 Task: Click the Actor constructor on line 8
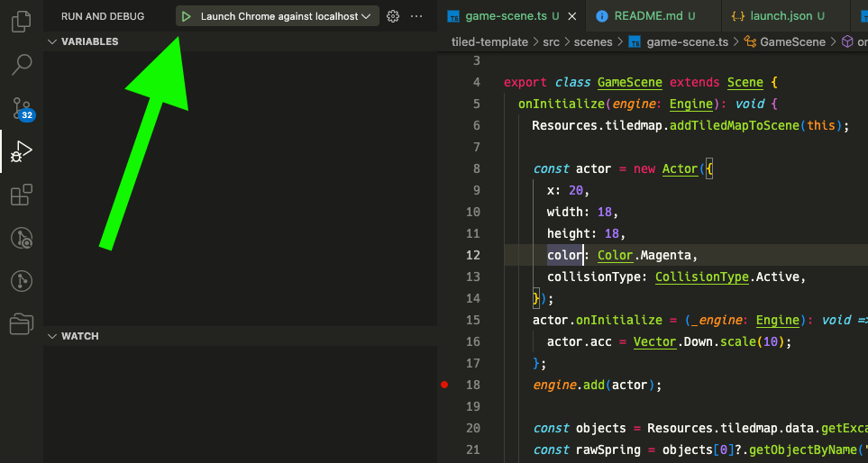click(x=681, y=168)
